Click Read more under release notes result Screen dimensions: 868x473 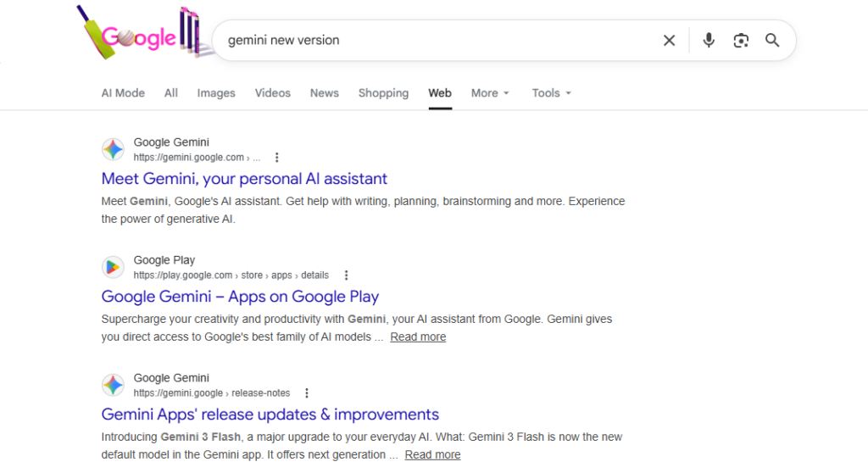coord(432,454)
